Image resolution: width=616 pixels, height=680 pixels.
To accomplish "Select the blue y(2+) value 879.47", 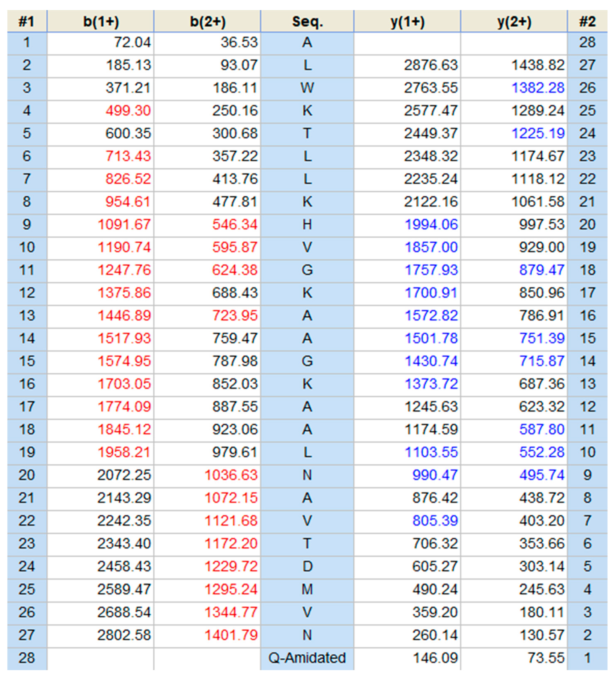I will click(542, 270).
